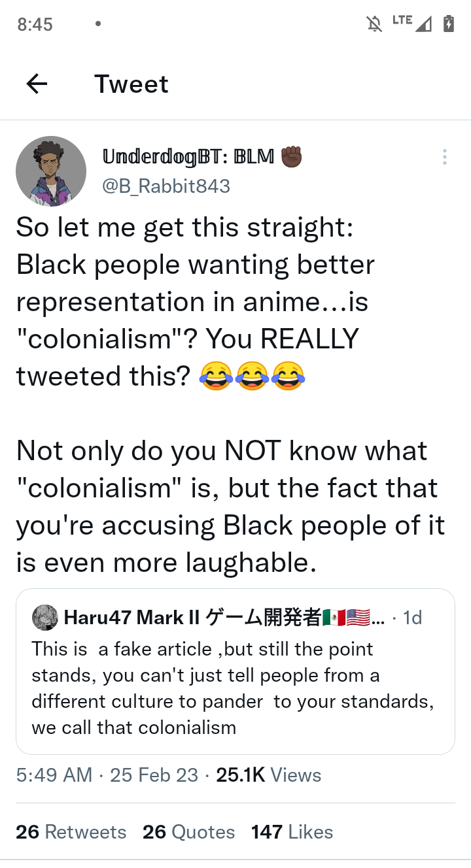Screen dimensions: 471x868
Task: Tap the Mexico flag emoji in quoted name
Action: click(333, 618)
